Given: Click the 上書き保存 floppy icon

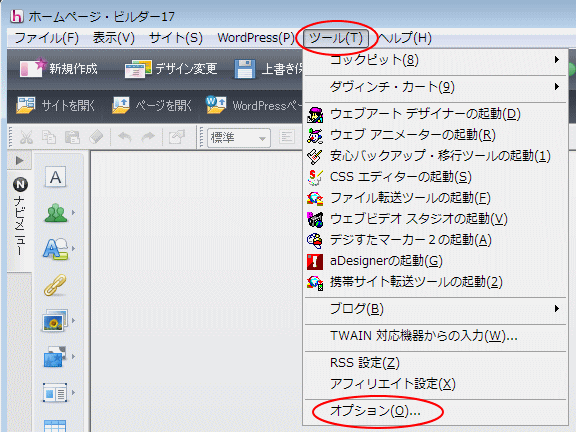Looking at the screenshot, I should [x=245, y=69].
